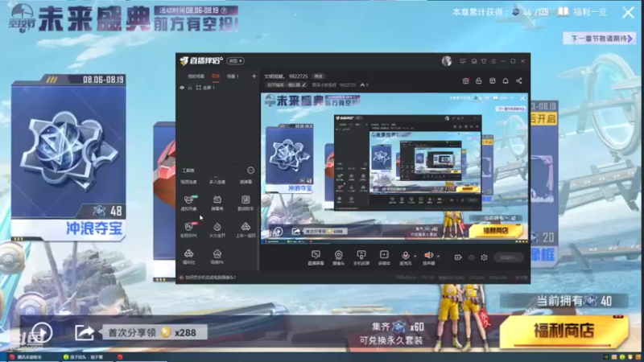Open the 冲浪夺宝 event card
The height and width of the screenshot is (362, 644).
[68, 159]
